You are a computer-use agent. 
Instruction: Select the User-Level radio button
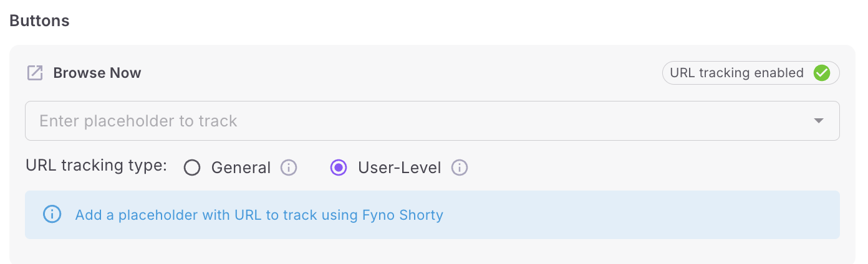pyautogui.click(x=339, y=167)
